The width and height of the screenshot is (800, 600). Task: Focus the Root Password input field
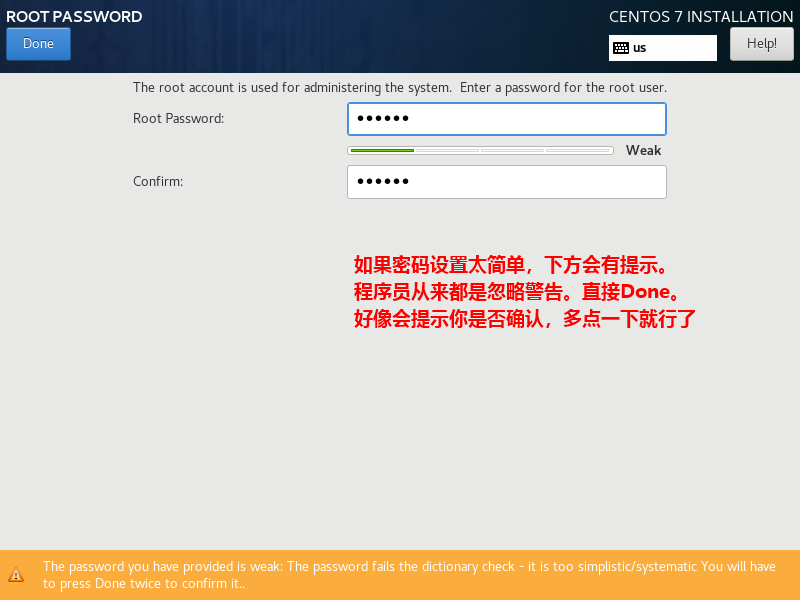[x=507, y=119]
